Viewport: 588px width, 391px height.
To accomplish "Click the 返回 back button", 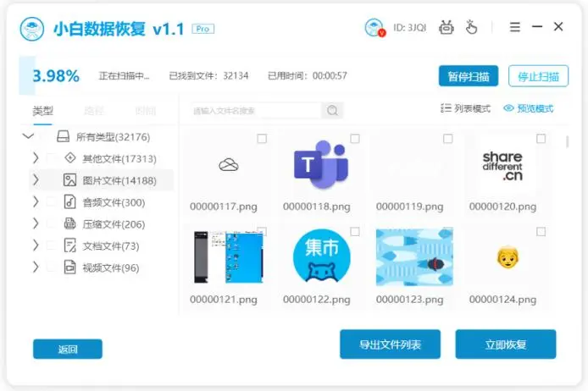I will click(x=68, y=349).
